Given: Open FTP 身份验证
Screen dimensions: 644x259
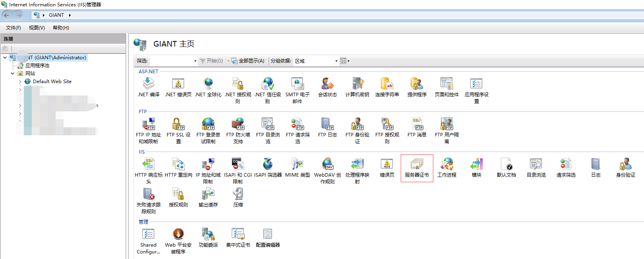Looking at the screenshot, I should coord(357,130).
